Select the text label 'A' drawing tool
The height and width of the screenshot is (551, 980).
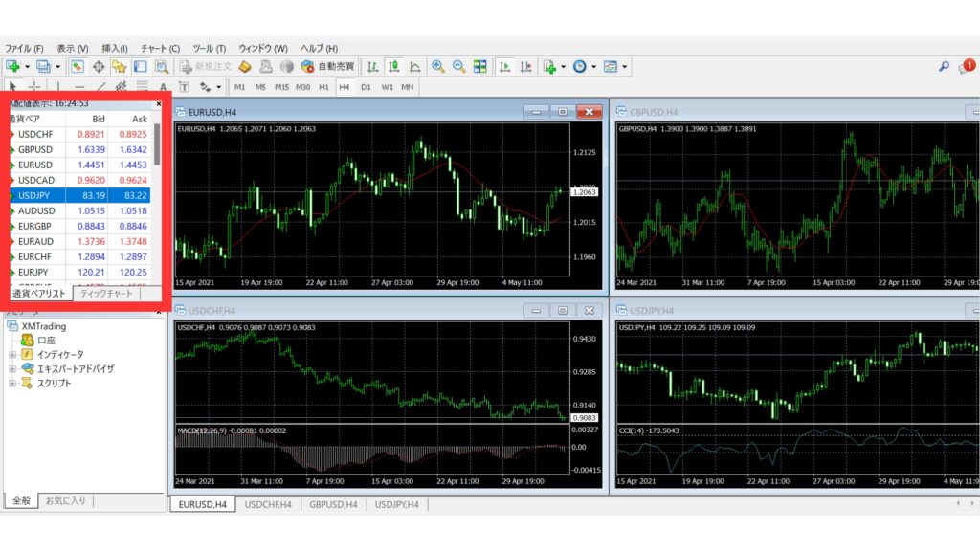coord(163,87)
